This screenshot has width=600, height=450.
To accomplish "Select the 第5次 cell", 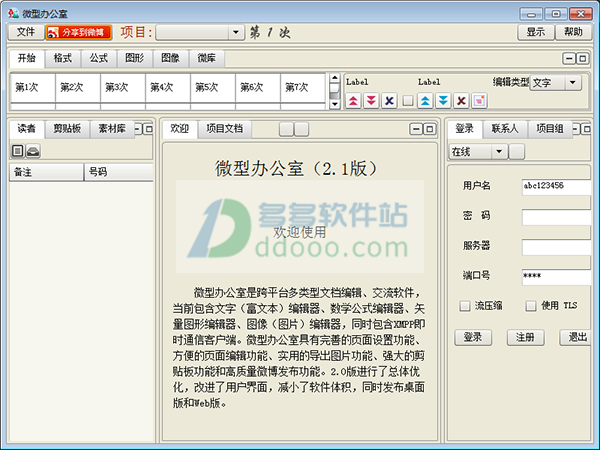I will tap(213, 88).
